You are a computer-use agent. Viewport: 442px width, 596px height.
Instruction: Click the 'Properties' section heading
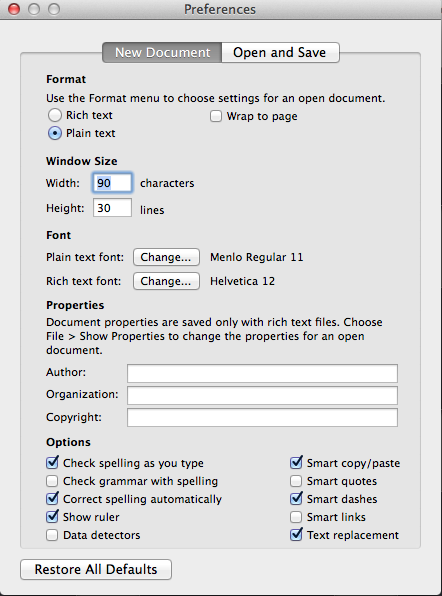[75, 305]
